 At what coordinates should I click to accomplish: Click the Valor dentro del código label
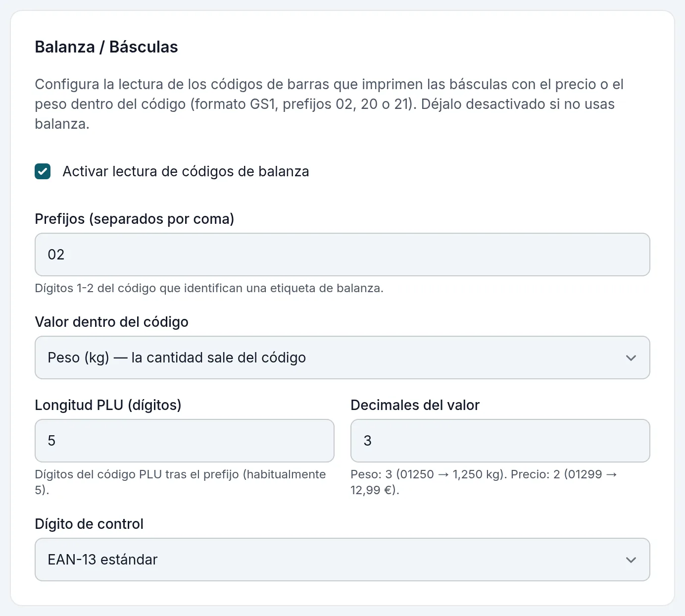click(111, 322)
